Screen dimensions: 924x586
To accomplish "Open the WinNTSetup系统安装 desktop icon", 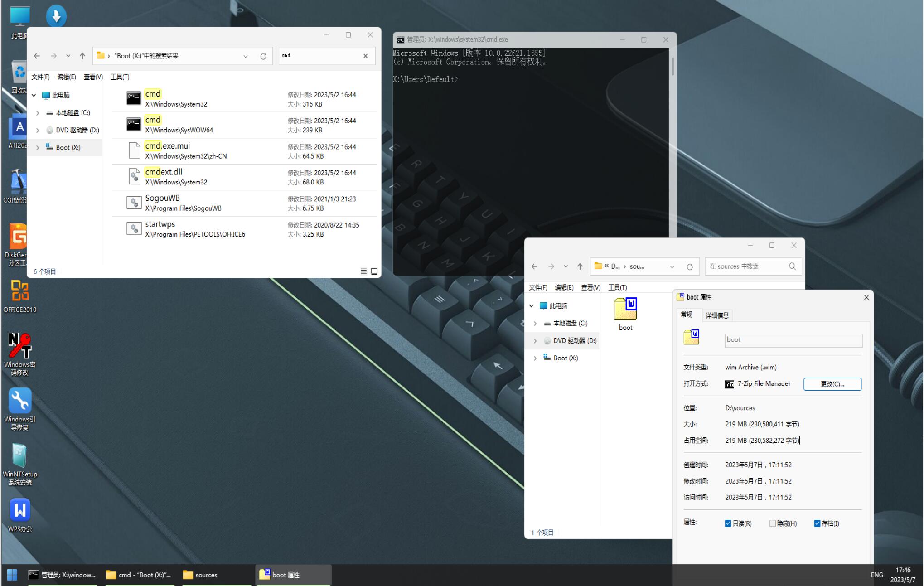I will click(x=19, y=464).
